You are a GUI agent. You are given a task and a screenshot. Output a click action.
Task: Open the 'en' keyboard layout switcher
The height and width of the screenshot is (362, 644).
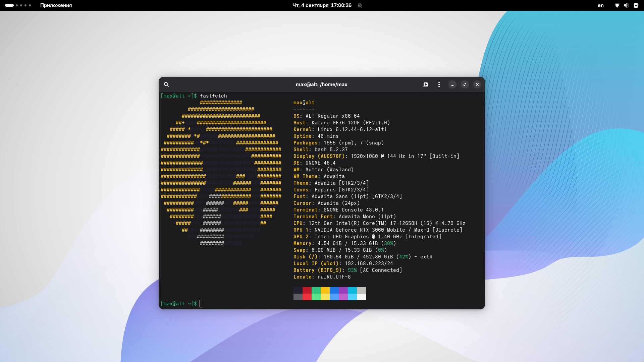coord(601,5)
